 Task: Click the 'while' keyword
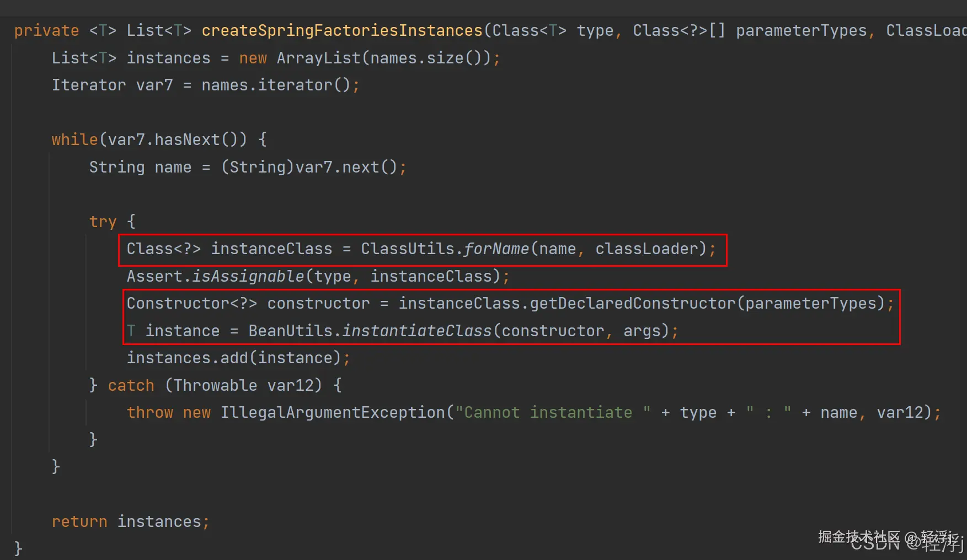75,139
